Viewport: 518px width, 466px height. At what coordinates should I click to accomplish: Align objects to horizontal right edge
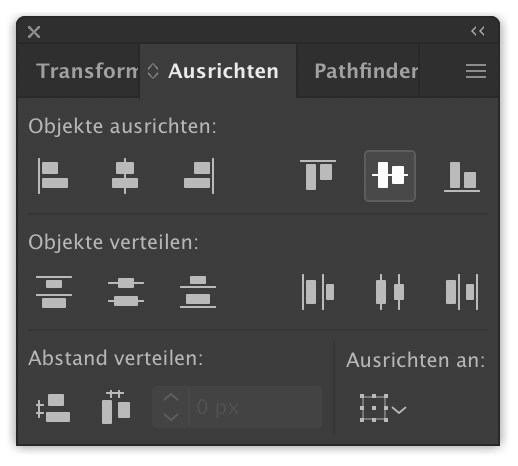tap(199, 176)
